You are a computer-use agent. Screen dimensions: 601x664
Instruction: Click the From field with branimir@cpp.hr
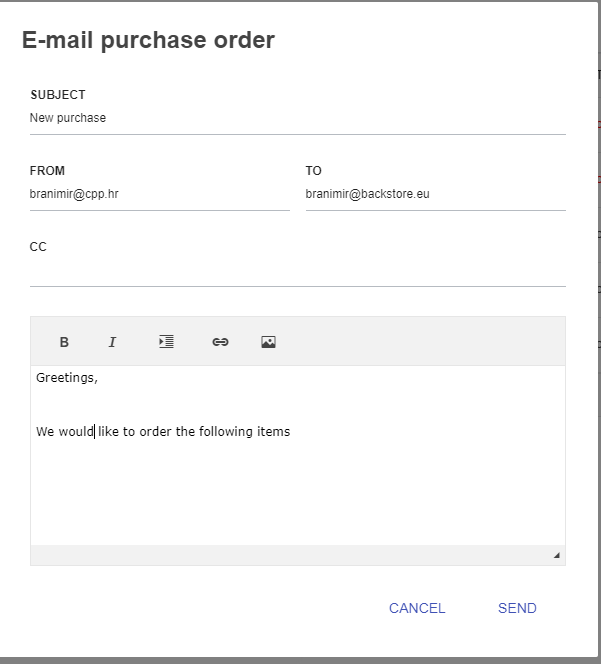coord(160,194)
